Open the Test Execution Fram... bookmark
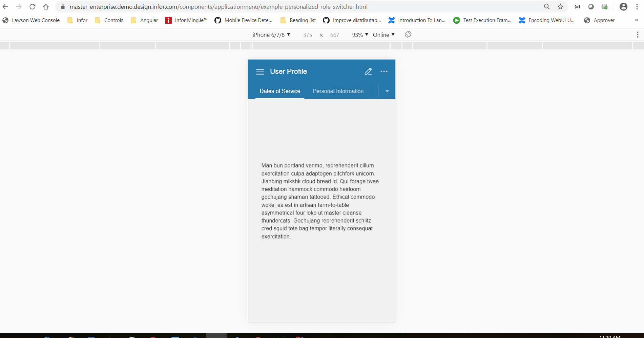The image size is (644, 338). tap(482, 20)
